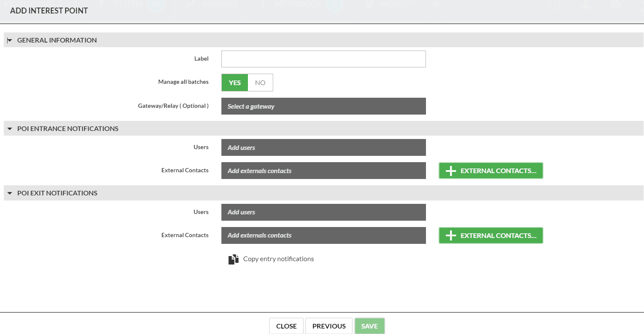
Task: Click into the Label text field
Action: click(x=323, y=59)
